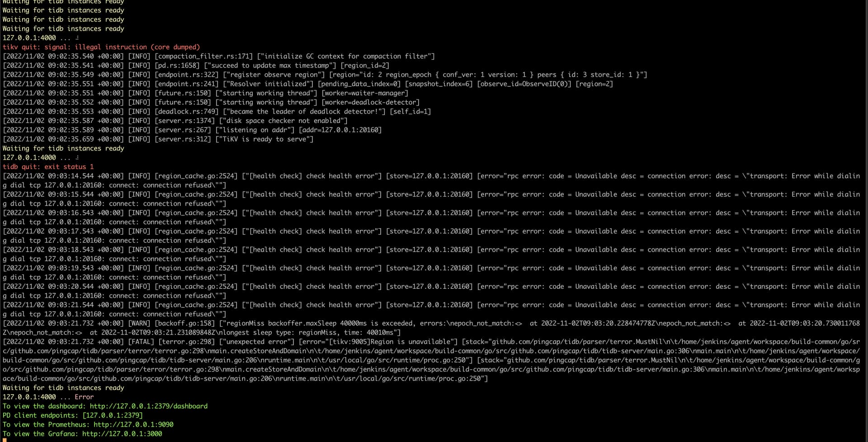The height and width of the screenshot is (442, 868).
Task: Click the red 'tidb quit: exit status 1' line
Action: tap(48, 167)
